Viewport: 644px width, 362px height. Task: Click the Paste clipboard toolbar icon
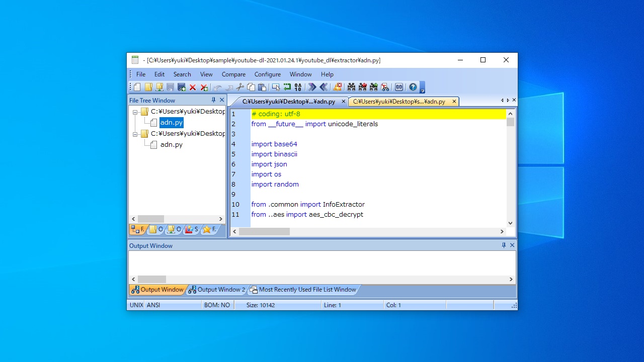262,87
